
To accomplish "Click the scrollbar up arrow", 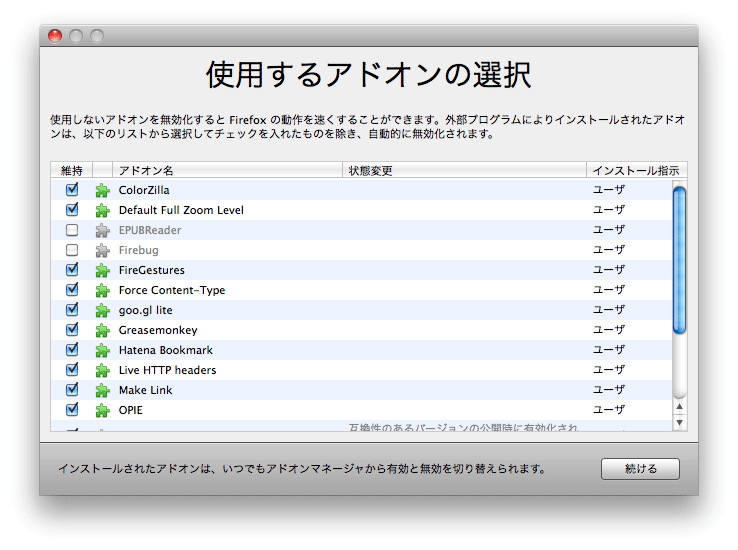I will click(x=680, y=407).
